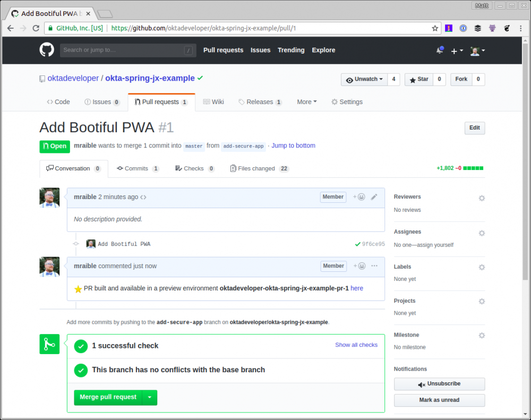Open the merge options dropdown arrow
This screenshot has height=420, width=531.
click(x=149, y=397)
